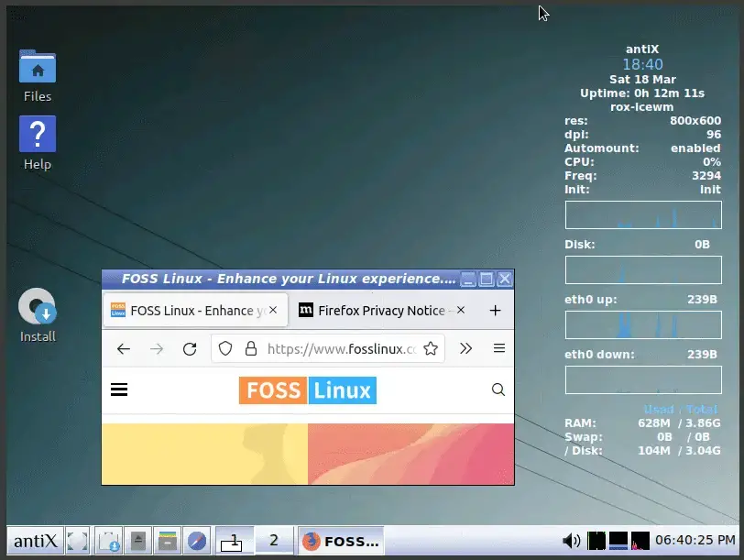This screenshot has width=744, height=560.
Task: Close the FOSS Linux tab
Action: [x=273, y=310]
